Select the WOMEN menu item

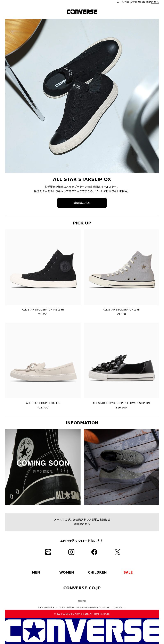point(67,572)
